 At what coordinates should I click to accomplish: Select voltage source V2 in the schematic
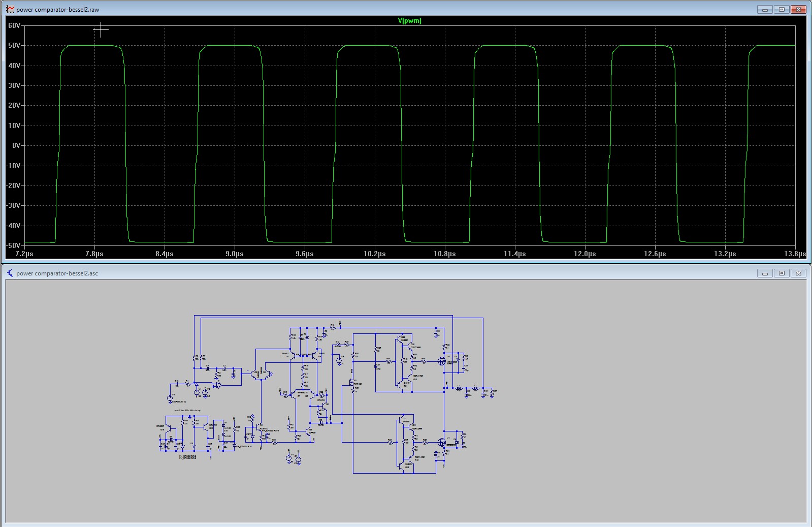point(205,392)
